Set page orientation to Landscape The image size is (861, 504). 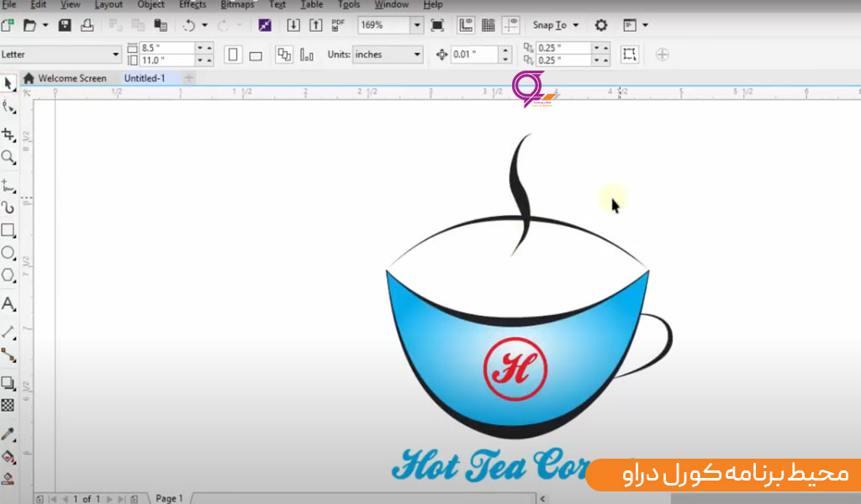click(x=256, y=55)
